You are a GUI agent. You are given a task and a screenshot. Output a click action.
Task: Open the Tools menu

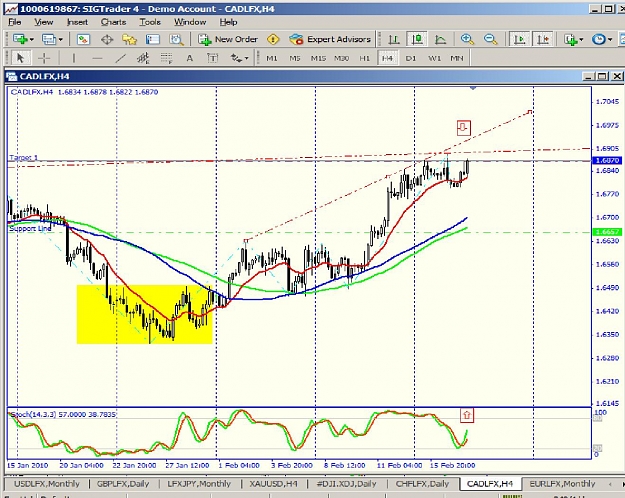(150, 22)
